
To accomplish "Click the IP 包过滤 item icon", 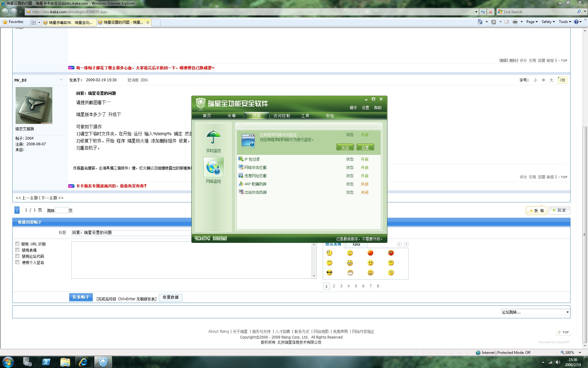I will 241,159.
